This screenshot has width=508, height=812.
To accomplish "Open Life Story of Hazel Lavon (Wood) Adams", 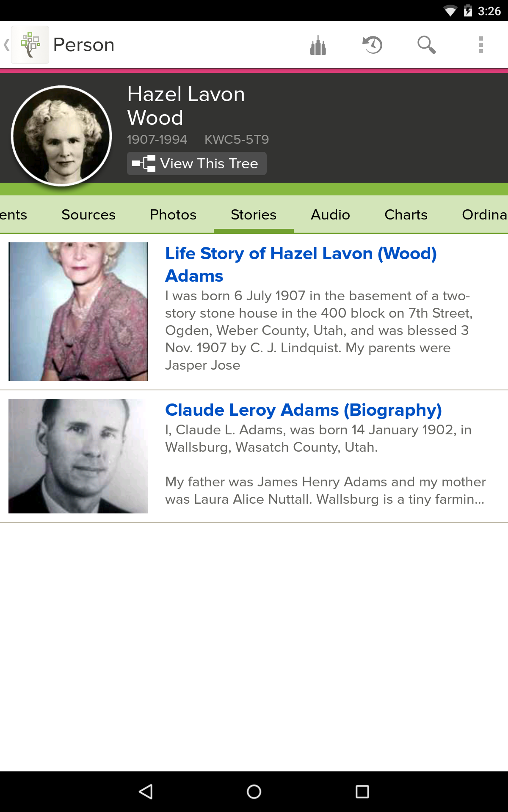I will [301, 264].
